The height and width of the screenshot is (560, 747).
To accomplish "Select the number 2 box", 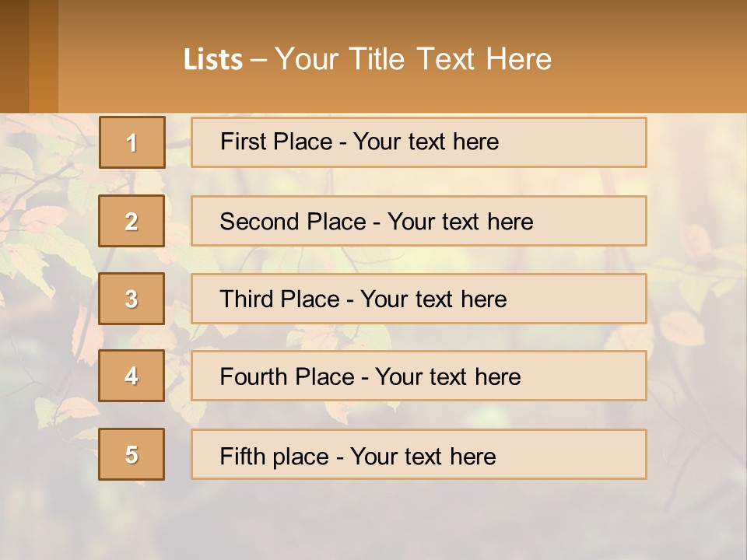I will pyautogui.click(x=132, y=221).
